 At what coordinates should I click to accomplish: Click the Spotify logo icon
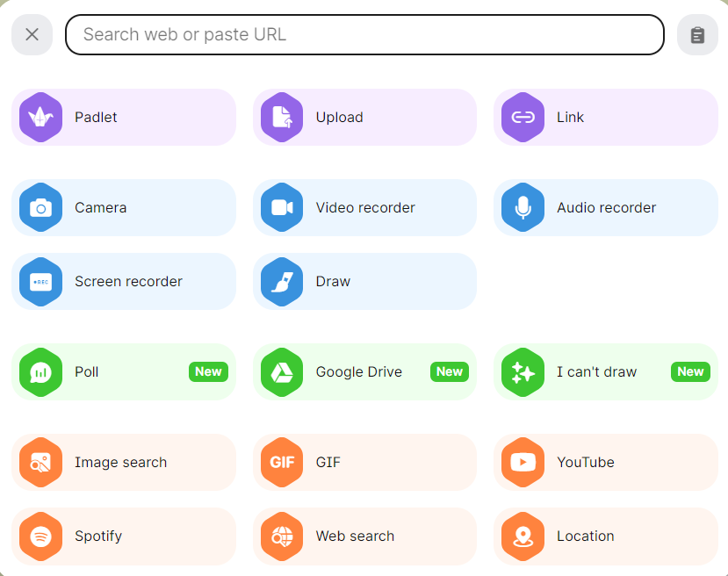[41, 536]
